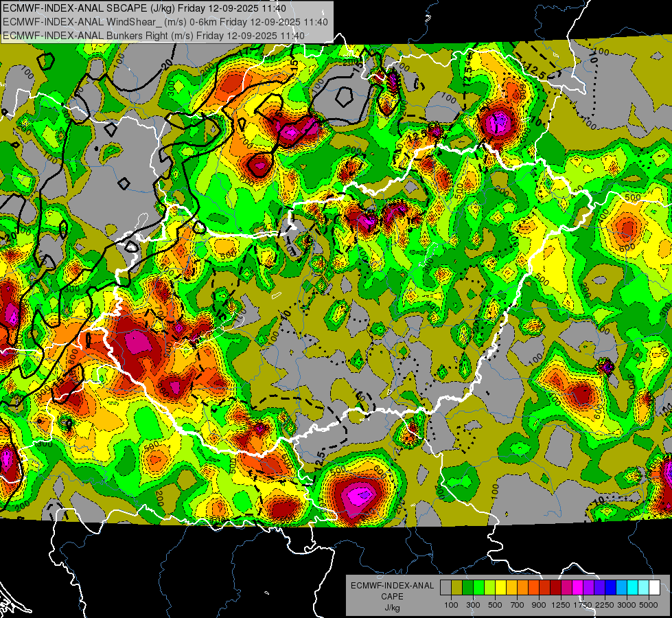Click the WindShear_ (m/s) 0-6km title line
This screenshot has width=672, height=618.
[165, 22]
